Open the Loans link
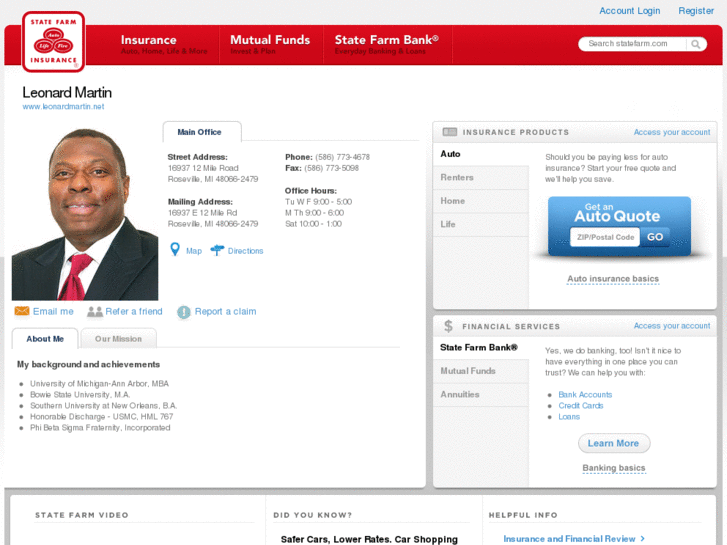The height and width of the screenshot is (545, 727). (x=569, y=417)
